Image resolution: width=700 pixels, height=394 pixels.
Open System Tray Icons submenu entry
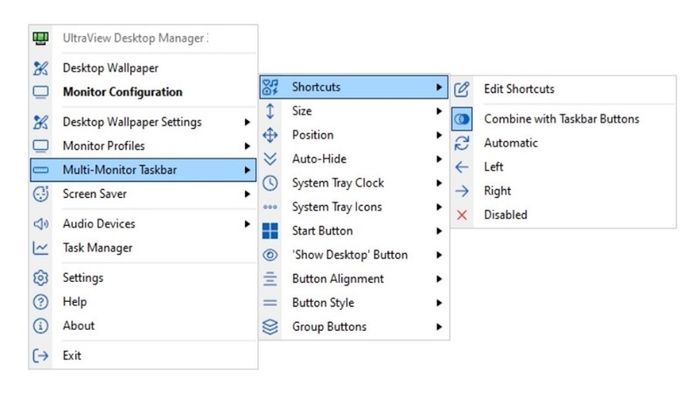[354, 207]
